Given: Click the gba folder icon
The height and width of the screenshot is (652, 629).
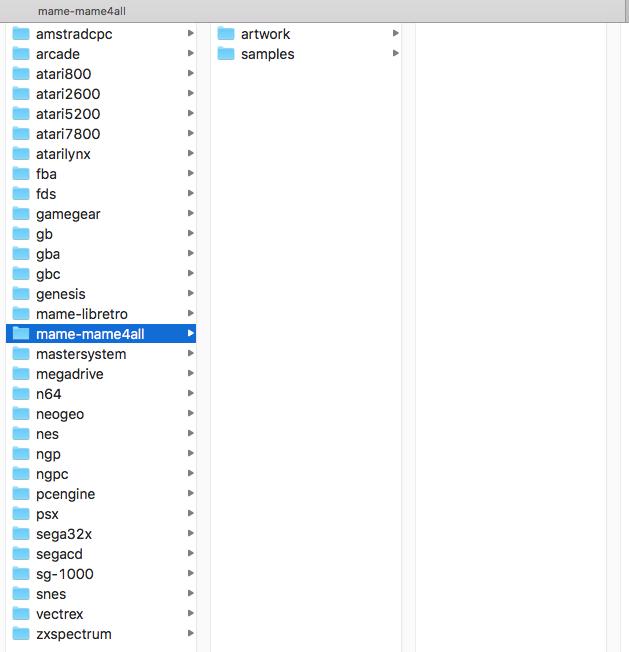Looking at the screenshot, I should (x=21, y=254).
